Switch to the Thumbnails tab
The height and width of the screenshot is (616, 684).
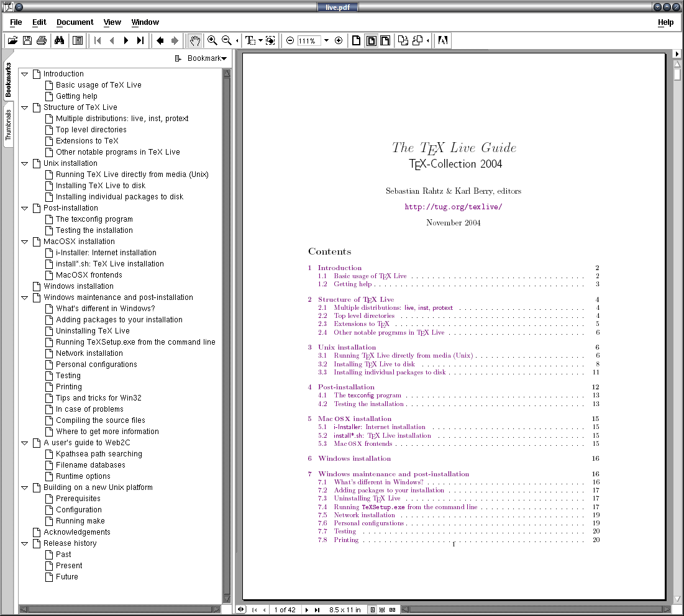pyautogui.click(x=9, y=127)
